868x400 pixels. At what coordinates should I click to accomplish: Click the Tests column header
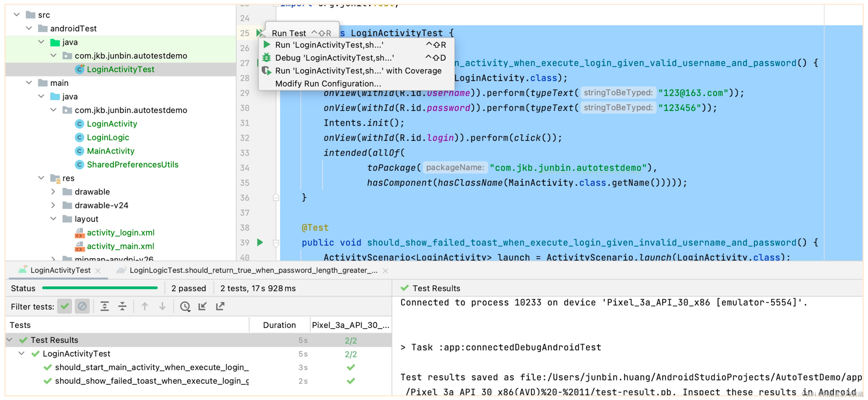[127, 325]
